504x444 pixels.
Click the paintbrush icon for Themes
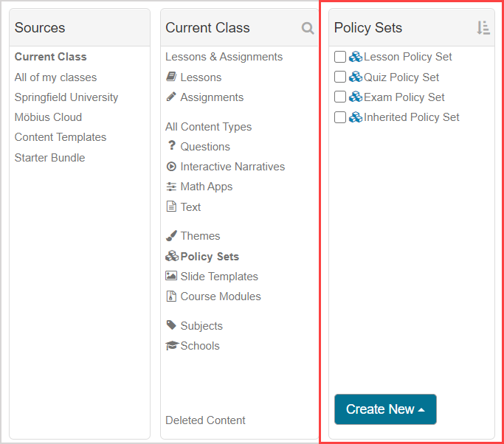171,236
